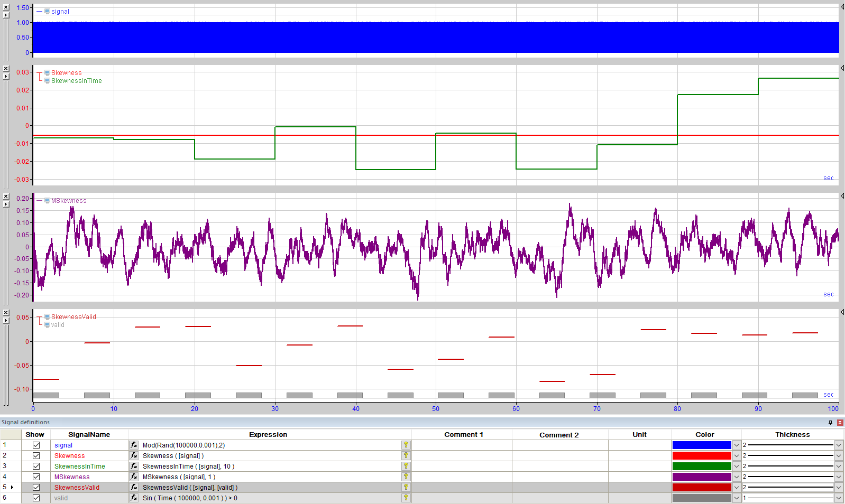Pin the Signal definitions panel

click(830, 422)
